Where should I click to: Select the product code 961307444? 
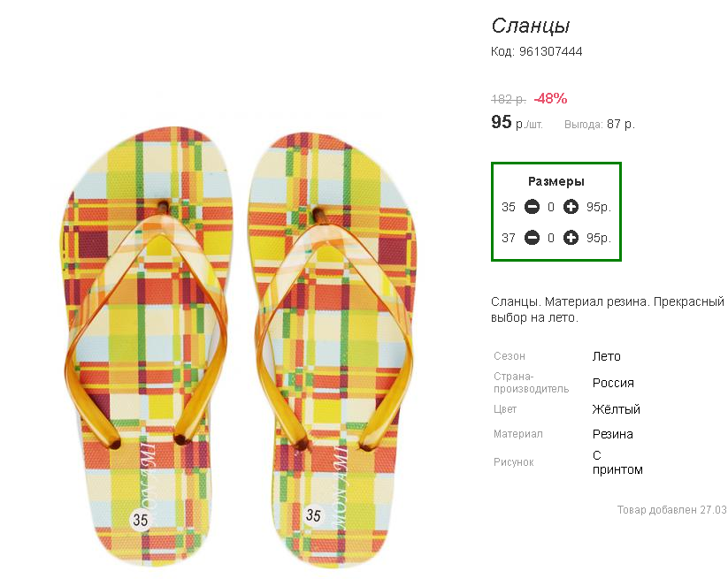coord(550,51)
